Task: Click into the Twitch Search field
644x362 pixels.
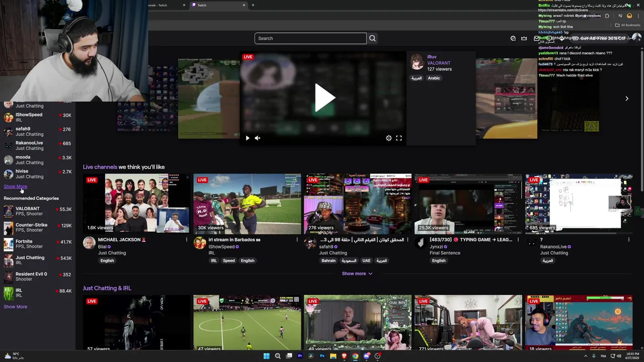Action: 310,38
